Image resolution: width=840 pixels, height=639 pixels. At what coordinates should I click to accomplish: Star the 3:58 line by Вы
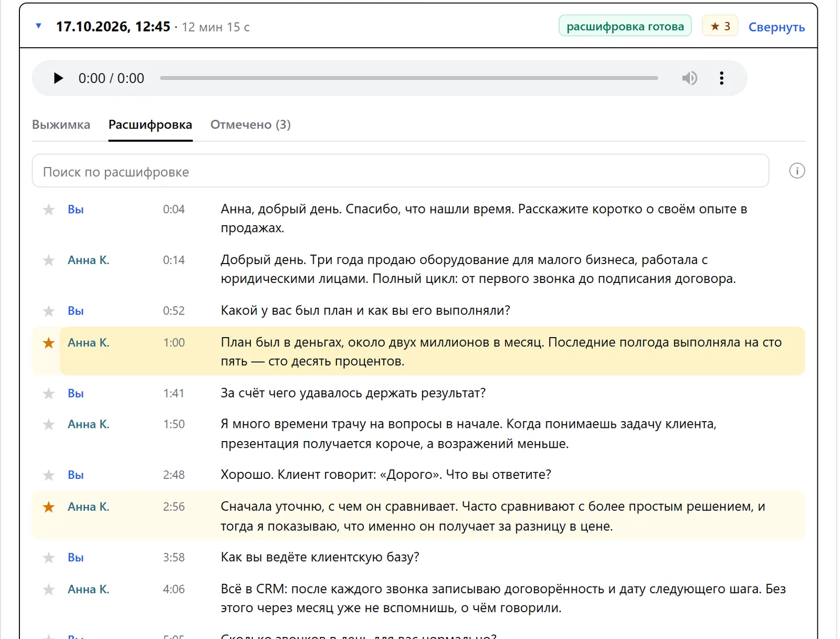48,558
